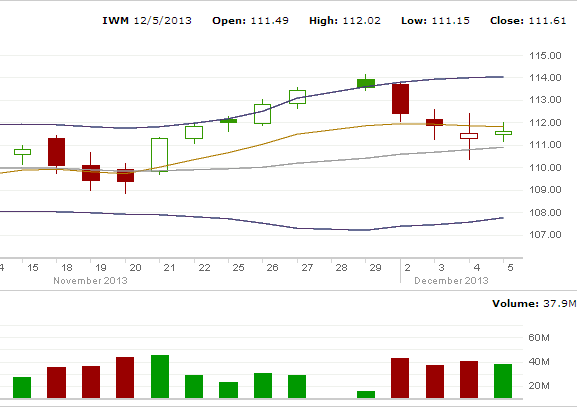585x408 pixels.
Task: Click the December 4 red volume bar
Action: [469, 380]
